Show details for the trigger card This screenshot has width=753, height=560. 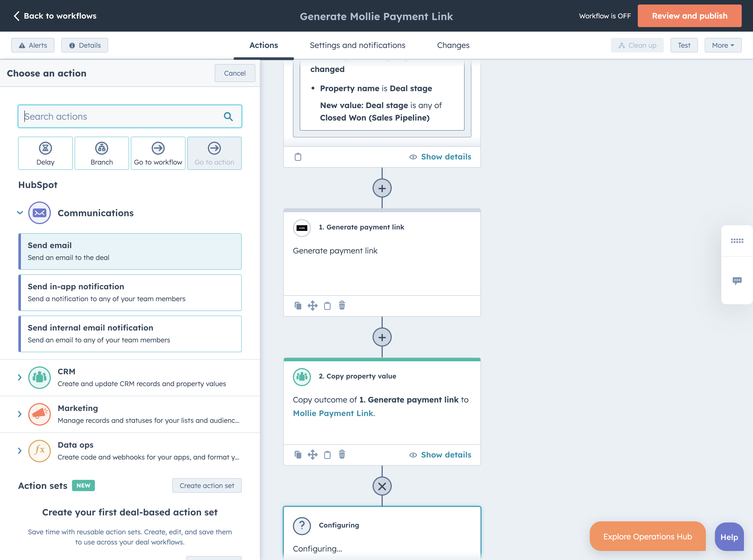tap(440, 157)
